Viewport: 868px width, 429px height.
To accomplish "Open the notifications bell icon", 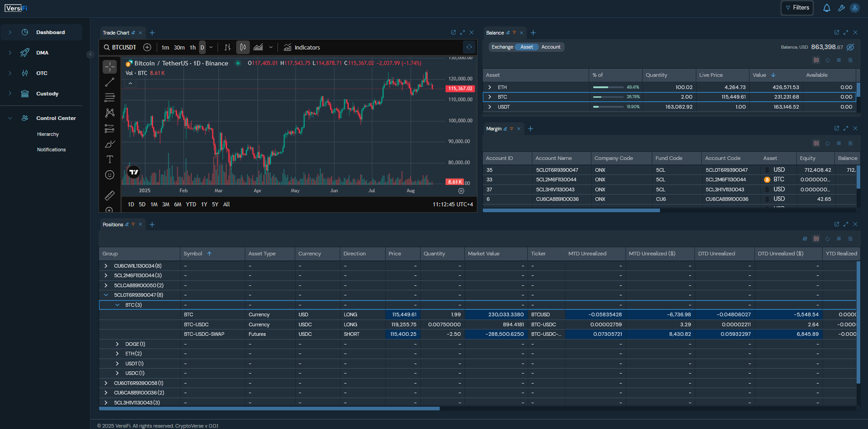I will [x=827, y=8].
